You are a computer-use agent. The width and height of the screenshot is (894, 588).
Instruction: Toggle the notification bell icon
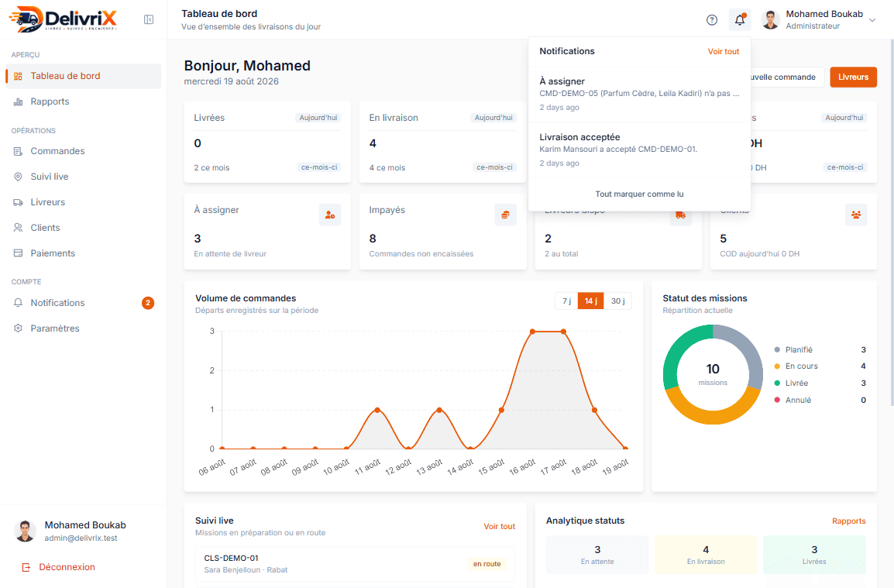pos(740,20)
